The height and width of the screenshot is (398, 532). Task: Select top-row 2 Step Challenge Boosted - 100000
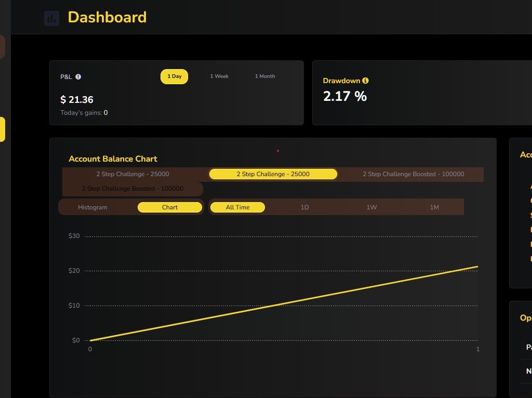click(x=413, y=174)
